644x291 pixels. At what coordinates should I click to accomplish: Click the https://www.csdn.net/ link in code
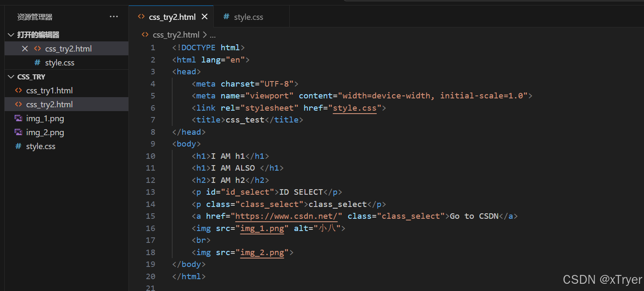tap(288, 216)
